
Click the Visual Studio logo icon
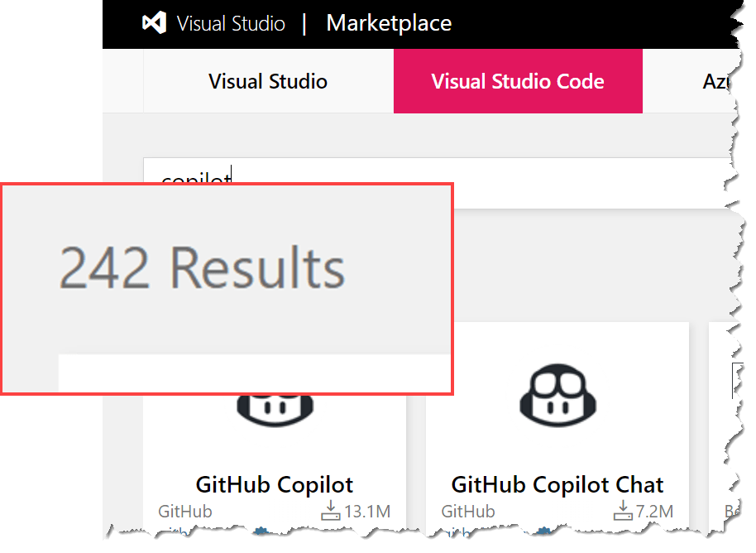(x=155, y=22)
